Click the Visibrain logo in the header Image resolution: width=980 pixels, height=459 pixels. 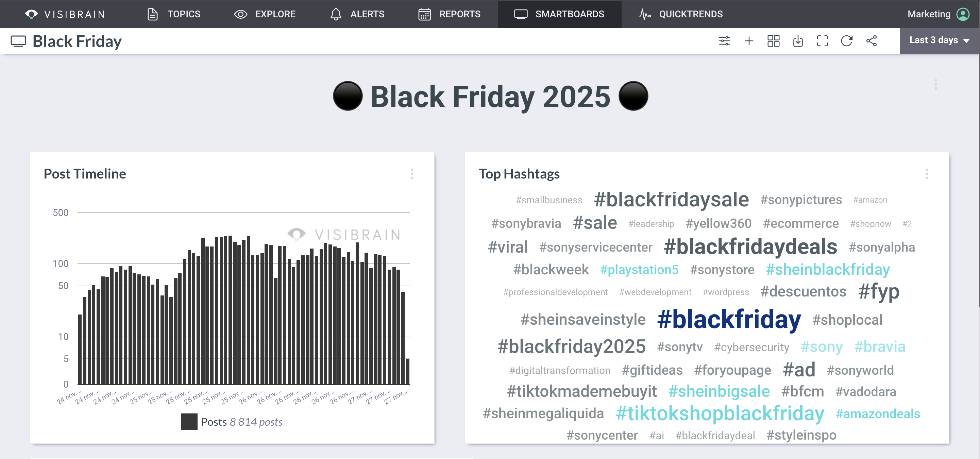point(65,14)
